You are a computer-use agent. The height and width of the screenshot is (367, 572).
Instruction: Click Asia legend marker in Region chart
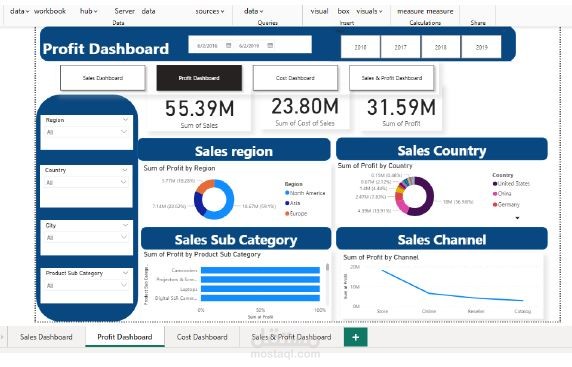pos(287,203)
